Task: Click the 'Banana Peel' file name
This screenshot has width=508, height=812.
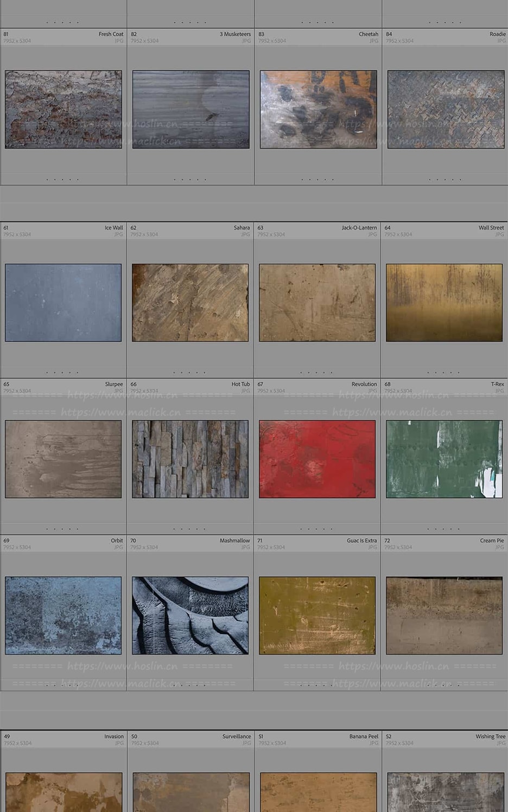Action: click(364, 737)
